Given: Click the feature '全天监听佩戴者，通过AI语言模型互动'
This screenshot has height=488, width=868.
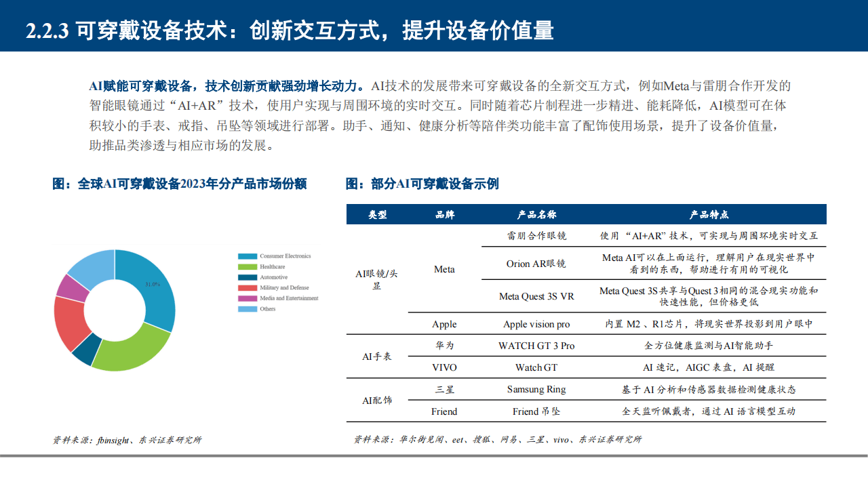Looking at the screenshot, I should pyautogui.click(x=709, y=411).
